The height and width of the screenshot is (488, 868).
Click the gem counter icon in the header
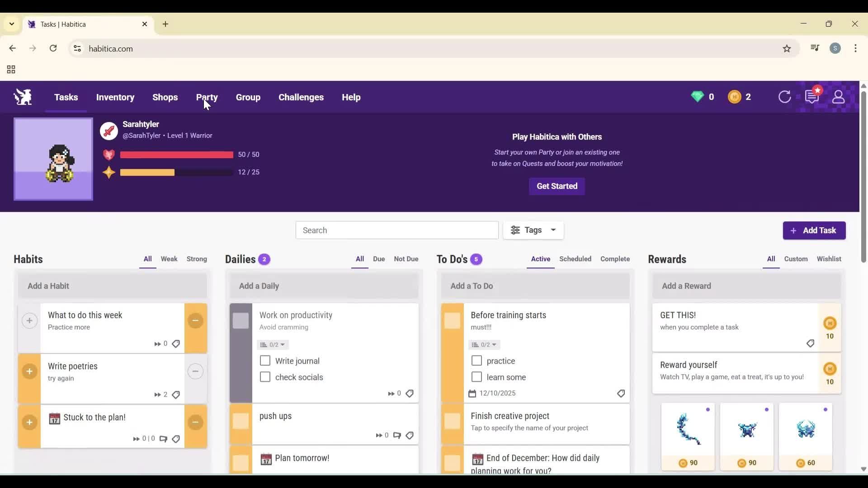click(698, 97)
